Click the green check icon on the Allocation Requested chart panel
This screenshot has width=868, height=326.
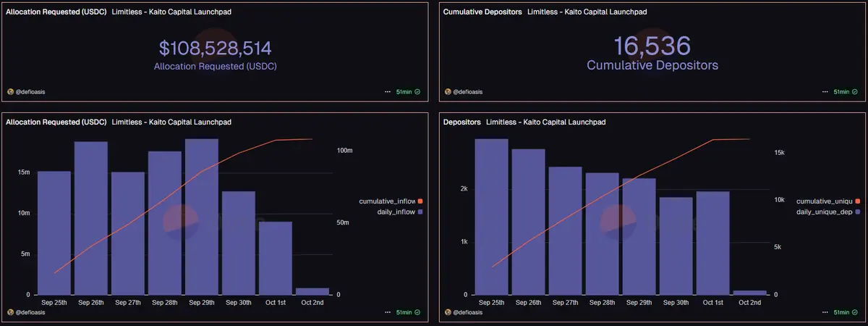click(x=417, y=312)
